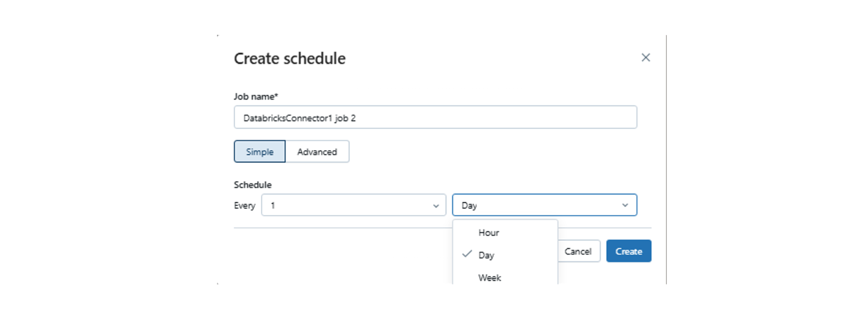Focus the Job name text field
This screenshot has width=868, height=317.
[435, 117]
